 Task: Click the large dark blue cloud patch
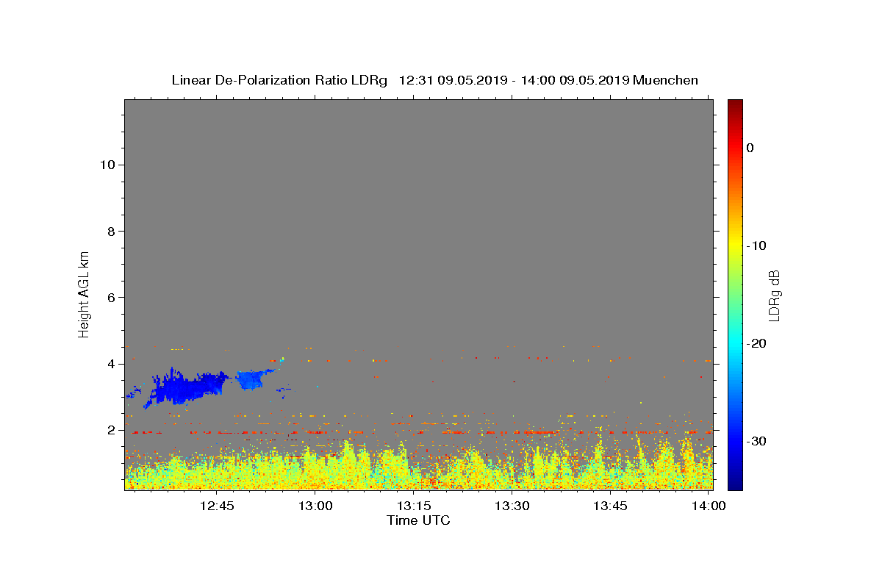point(187,387)
